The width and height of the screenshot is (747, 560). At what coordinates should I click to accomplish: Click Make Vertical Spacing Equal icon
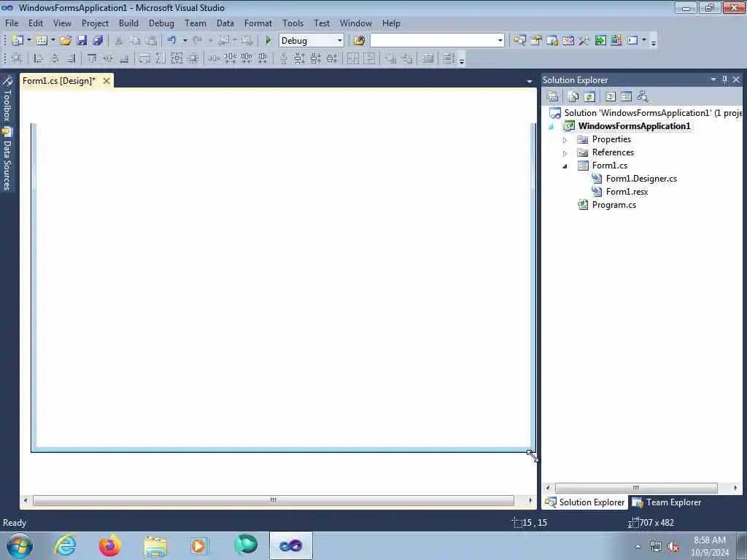coord(284,58)
